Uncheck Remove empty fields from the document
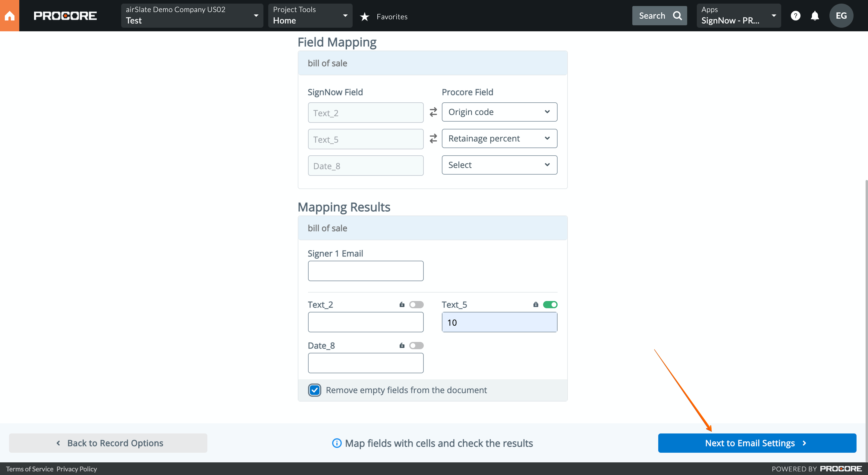Image resolution: width=868 pixels, height=475 pixels. (314, 390)
